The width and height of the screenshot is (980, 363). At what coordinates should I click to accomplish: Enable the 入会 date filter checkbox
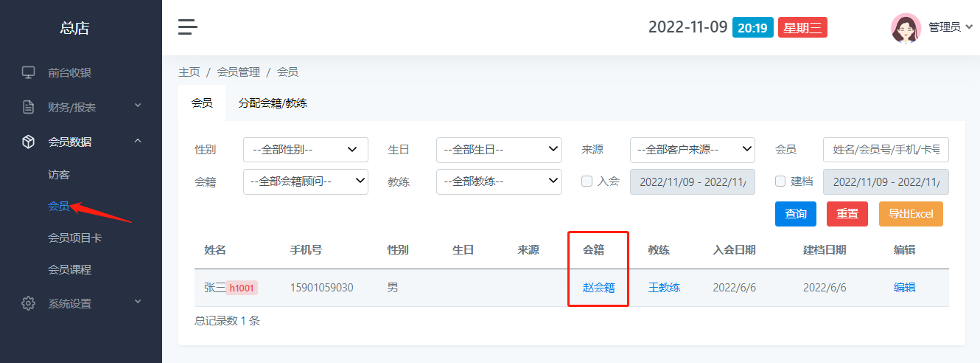tap(587, 181)
